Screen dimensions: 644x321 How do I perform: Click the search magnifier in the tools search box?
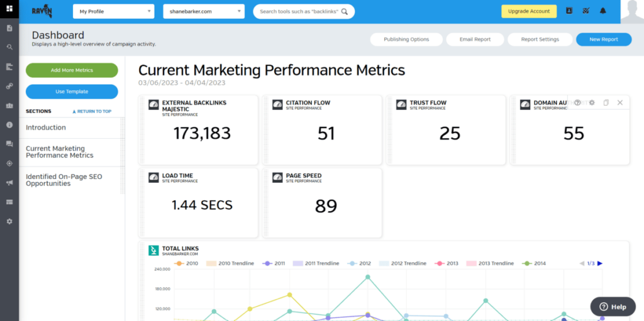[x=344, y=11]
